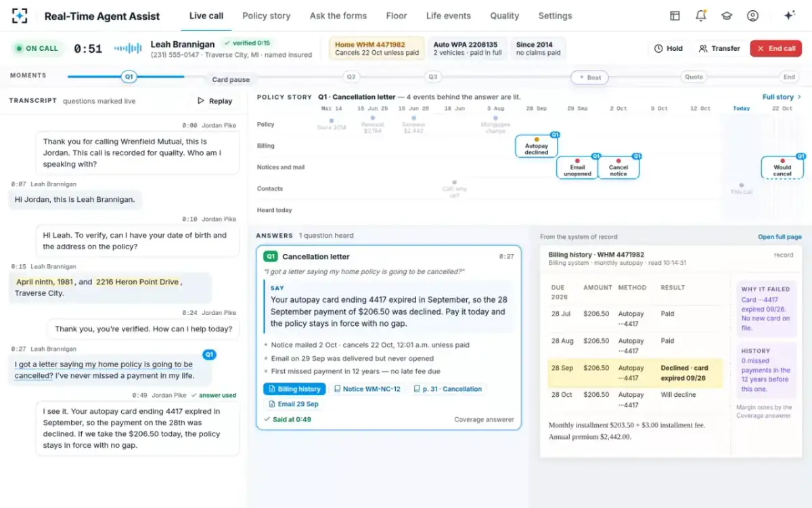Click the Real-Time Agent Assist logo icon
Viewport: 812px width, 508px height.
[20, 16]
